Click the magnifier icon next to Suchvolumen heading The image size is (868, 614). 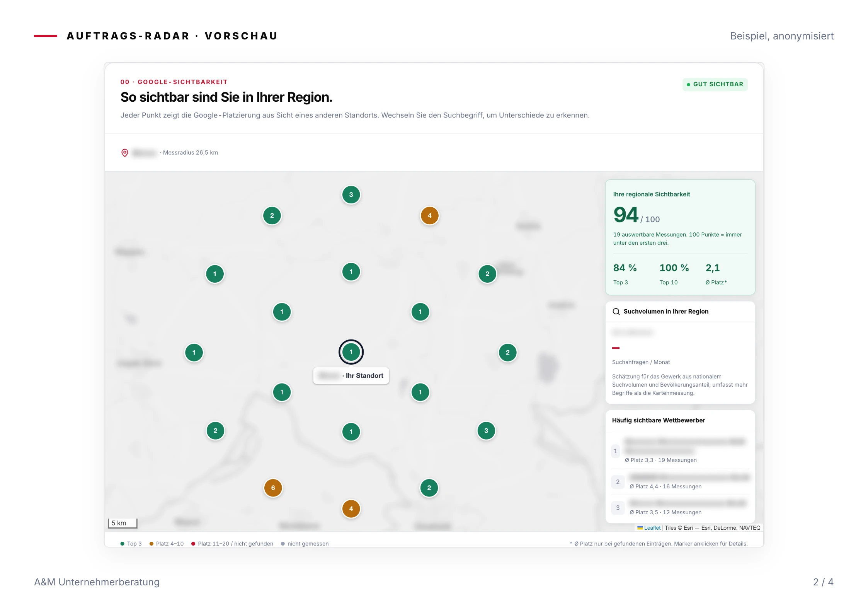(x=616, y=312)
